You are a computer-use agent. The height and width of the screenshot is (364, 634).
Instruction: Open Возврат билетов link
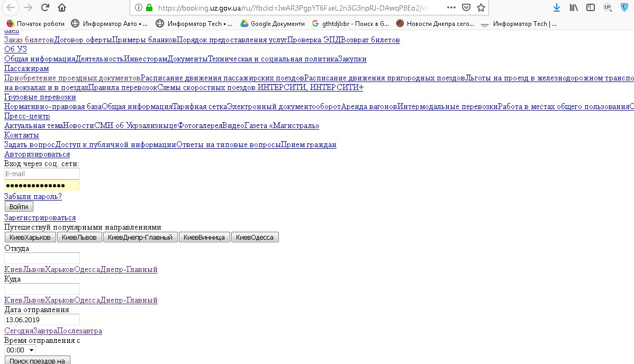point(370,40)
